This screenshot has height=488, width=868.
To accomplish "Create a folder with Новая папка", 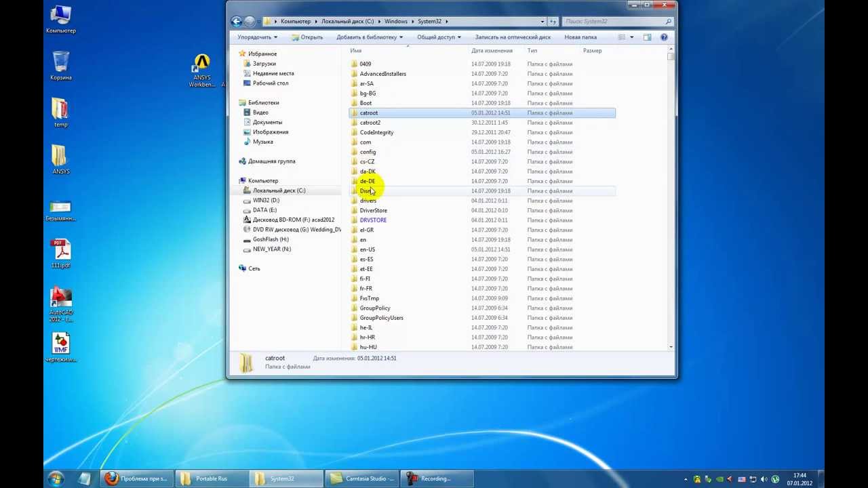I will click(580, 37).
